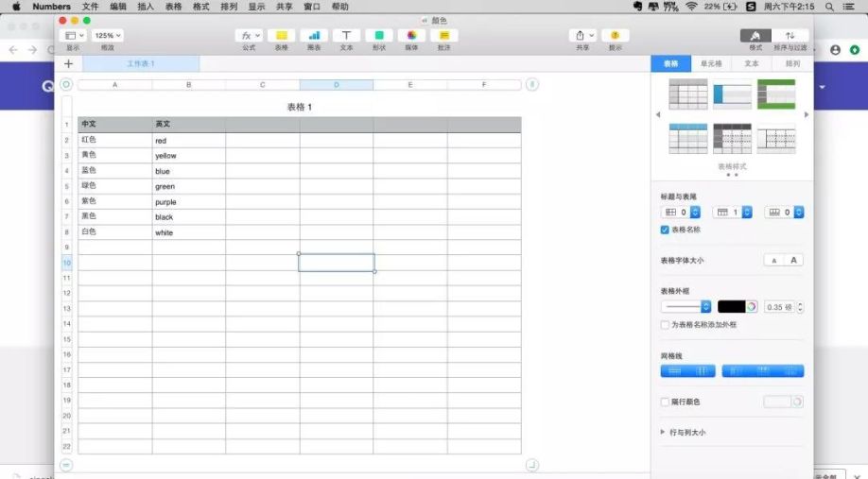Click the profile icon in browser window behind

pyautogui.click(x=835, y=50)
